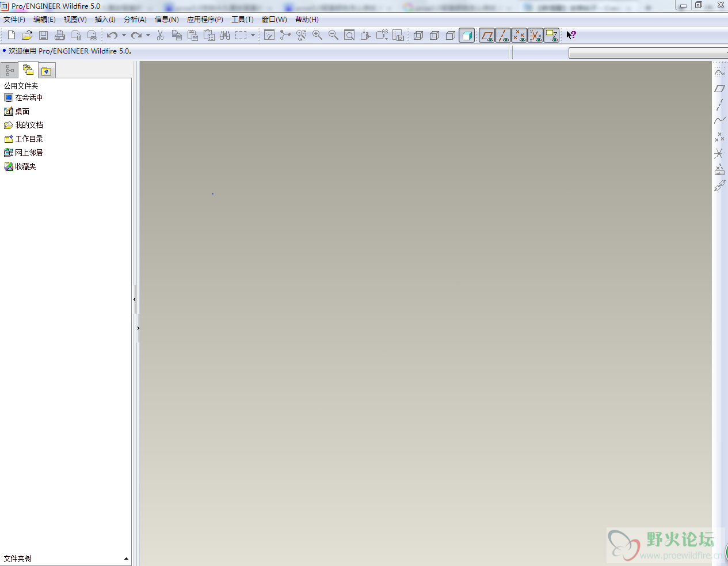Open the 桌面 folder entry

[17, 111]
